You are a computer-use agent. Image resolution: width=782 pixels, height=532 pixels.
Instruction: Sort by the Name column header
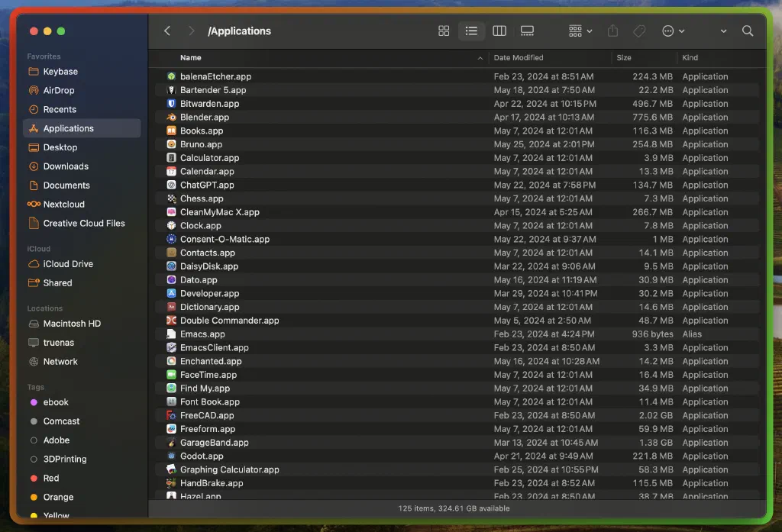[190, 58]
